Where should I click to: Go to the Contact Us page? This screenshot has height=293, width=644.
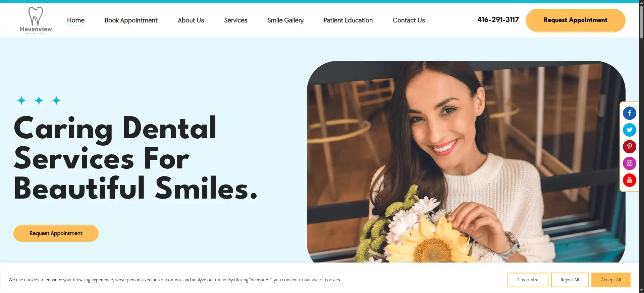pos(409,20)
